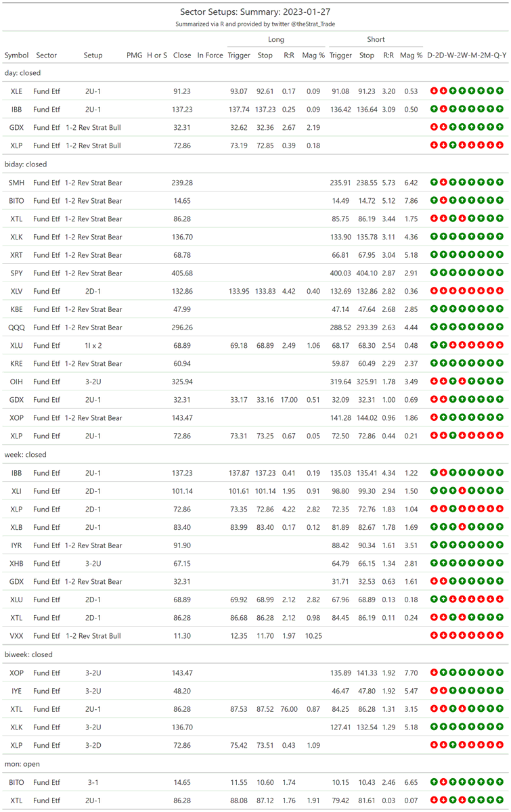Click the green arrow in the XLP 73.35 trigger row

tap(453, 508)
